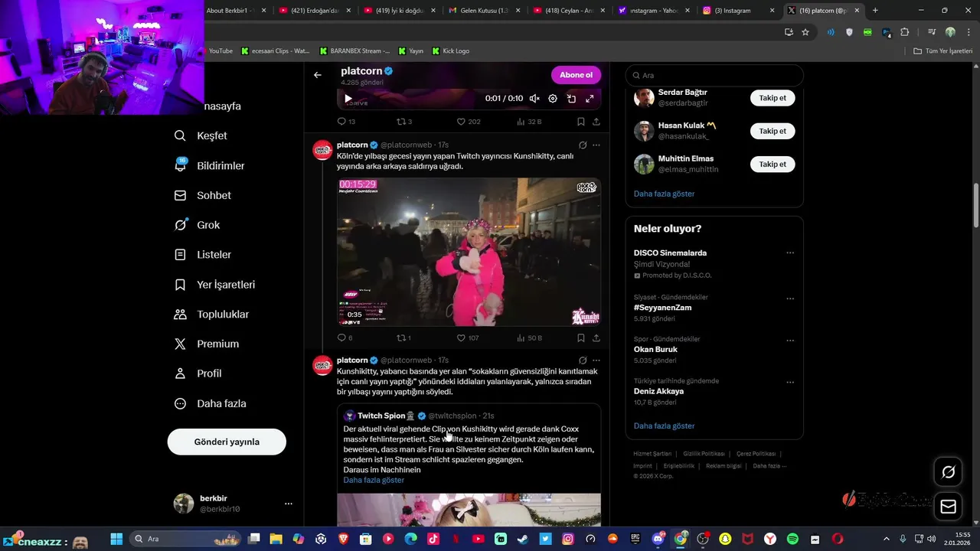Click the Ara search field on X

[x=714, y=75]
